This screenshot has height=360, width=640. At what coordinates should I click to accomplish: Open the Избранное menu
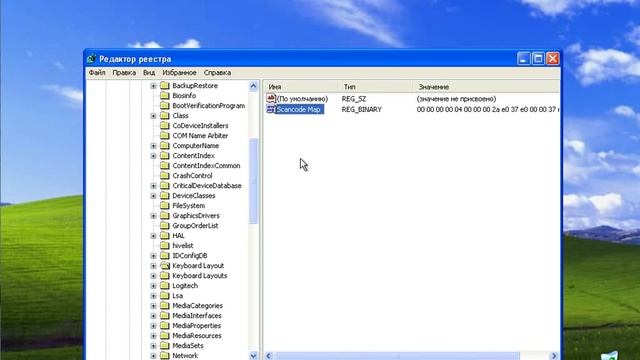(179, 73)
